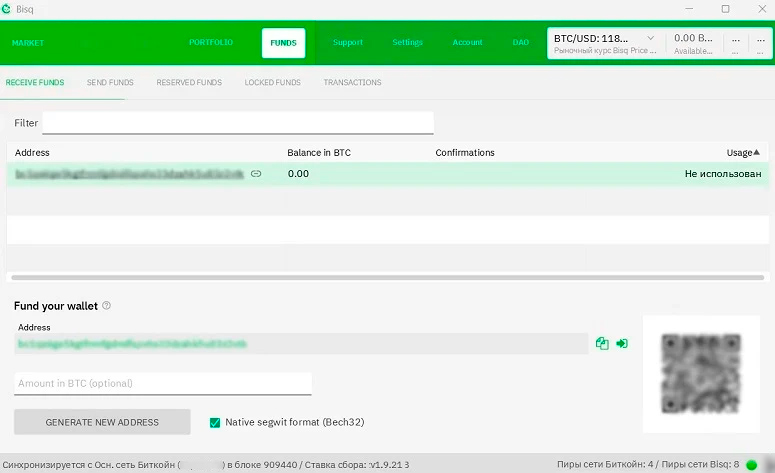
Task: Expand the BTC/USD market price dropdown
Action: click(x=651, y=38)
